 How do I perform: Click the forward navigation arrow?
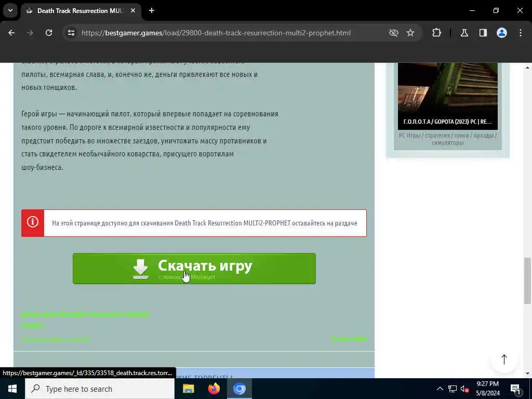30,33
